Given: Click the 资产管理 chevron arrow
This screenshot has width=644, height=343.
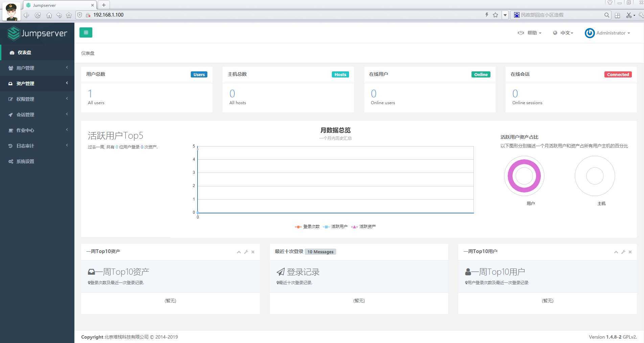Looking at the screenshot, I should coord(67,83).
